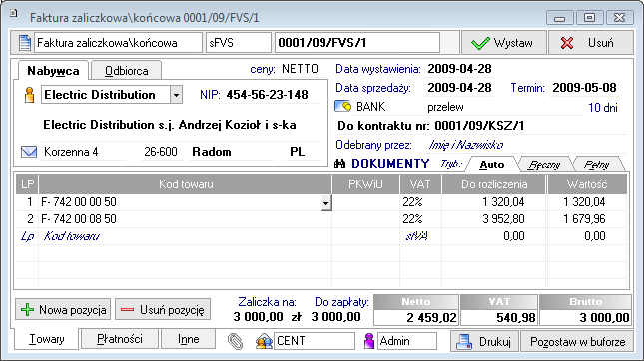Click the Do rozliczenia value 3 952,80
This screenshot has width=644, height=361.
coord(503,219)
